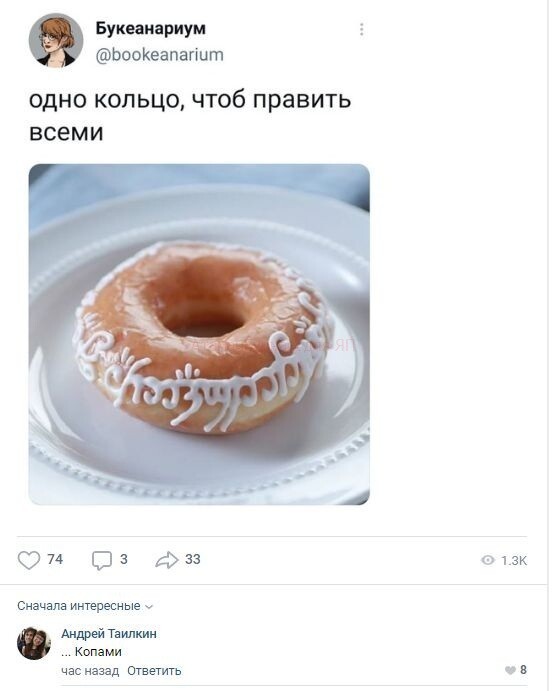Click the chevron next to Сначала интересные
Viewport: 553px width, 691px height.
coord(149,607)
